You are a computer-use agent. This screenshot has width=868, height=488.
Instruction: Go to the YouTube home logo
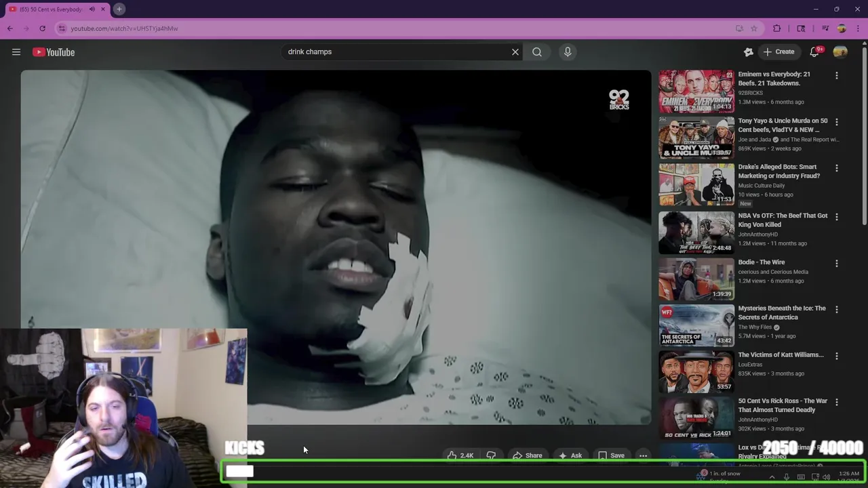[54, 52]
